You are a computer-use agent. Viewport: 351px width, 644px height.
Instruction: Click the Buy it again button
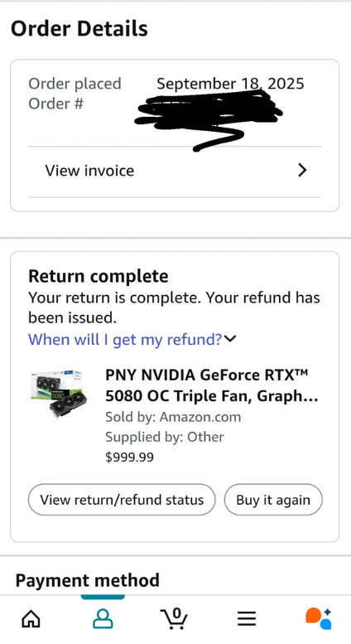273,500
